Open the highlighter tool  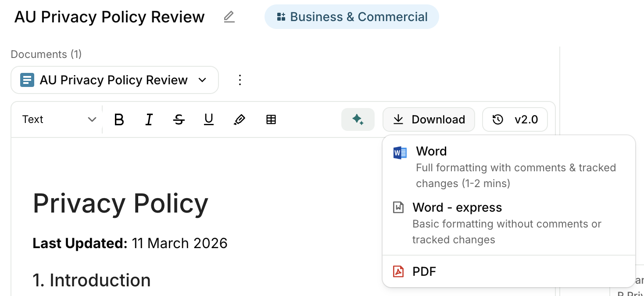[x=239, y=119]
